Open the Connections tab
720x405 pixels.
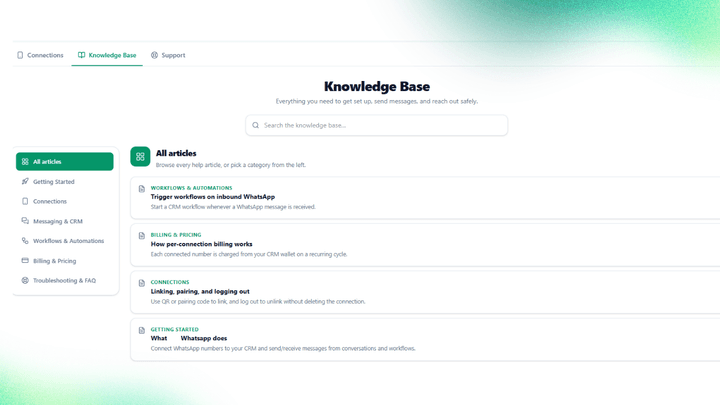(x=40, y=55)
